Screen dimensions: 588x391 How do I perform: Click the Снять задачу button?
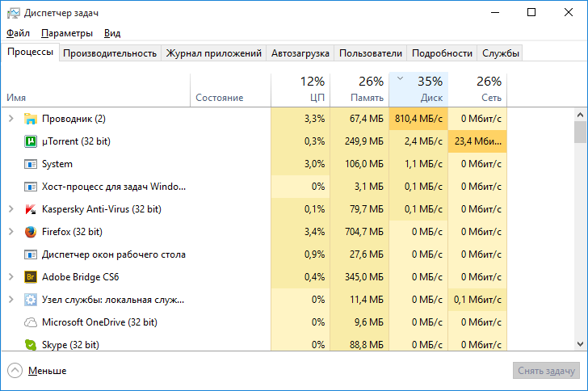pyautogui.click(x=546, y=371)
